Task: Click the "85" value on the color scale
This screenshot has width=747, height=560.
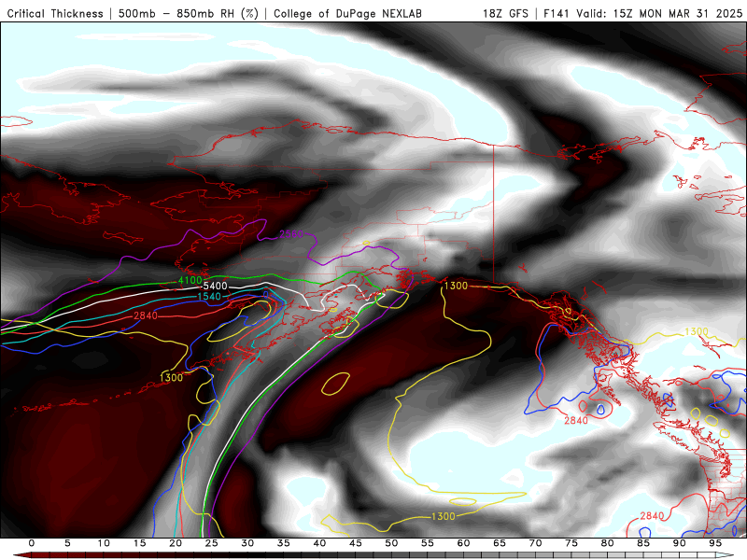Action: (643, 543)
